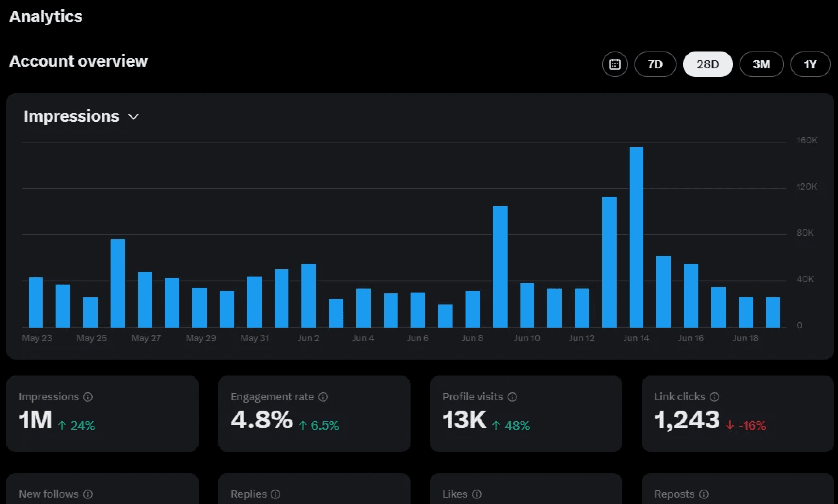Expand the Impressions metric dropdown
Image resolution: width=838 pixels, height=504 pixels.
tap(81, 117)
